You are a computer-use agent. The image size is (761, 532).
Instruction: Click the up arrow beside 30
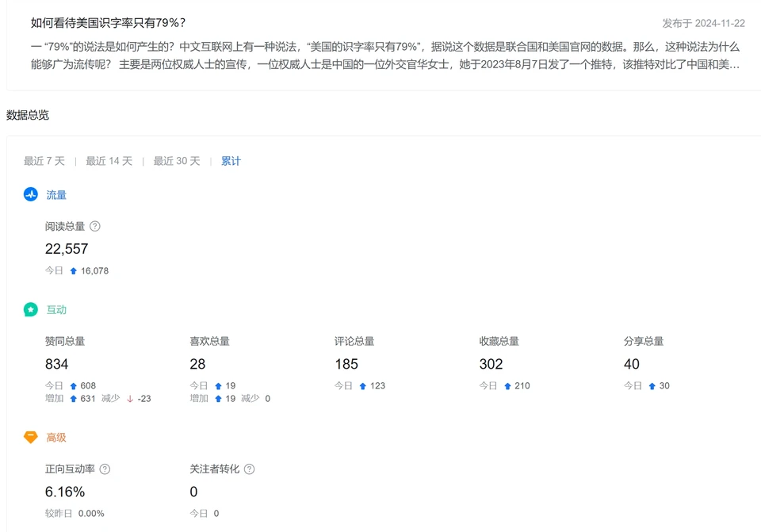[x=652, y=386]
